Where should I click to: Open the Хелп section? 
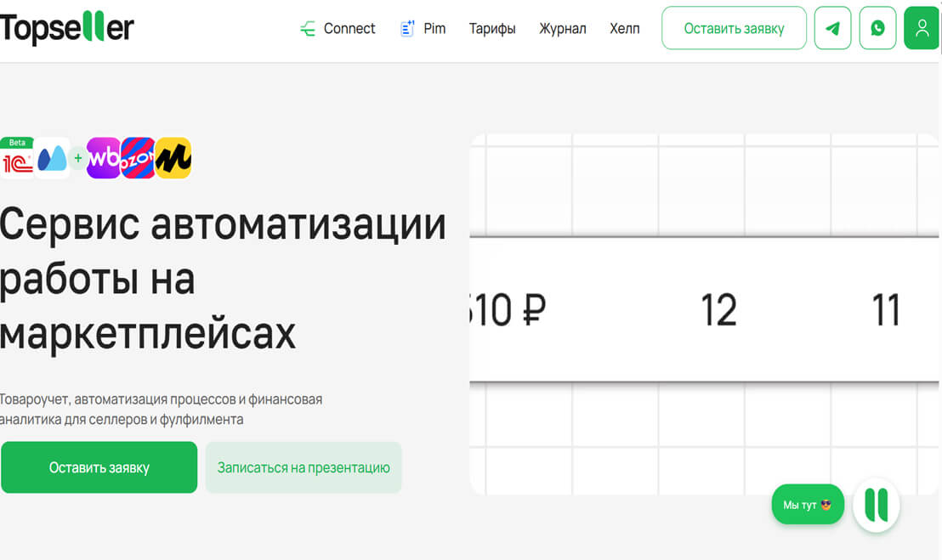tap(625, 28)
